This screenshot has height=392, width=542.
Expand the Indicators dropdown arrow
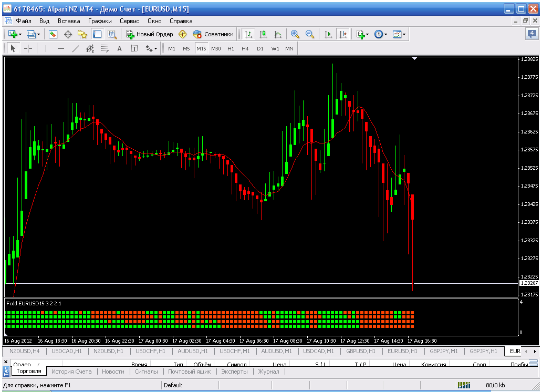[368, 34]
